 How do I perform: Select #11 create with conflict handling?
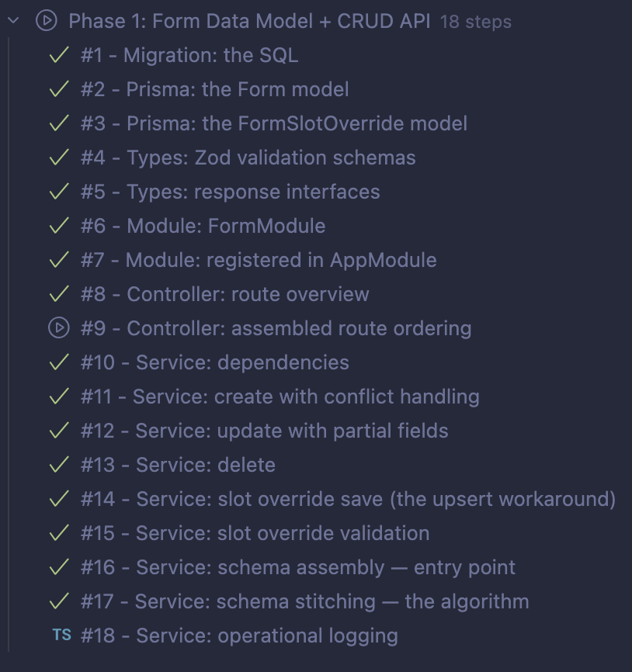coord(280,397)
